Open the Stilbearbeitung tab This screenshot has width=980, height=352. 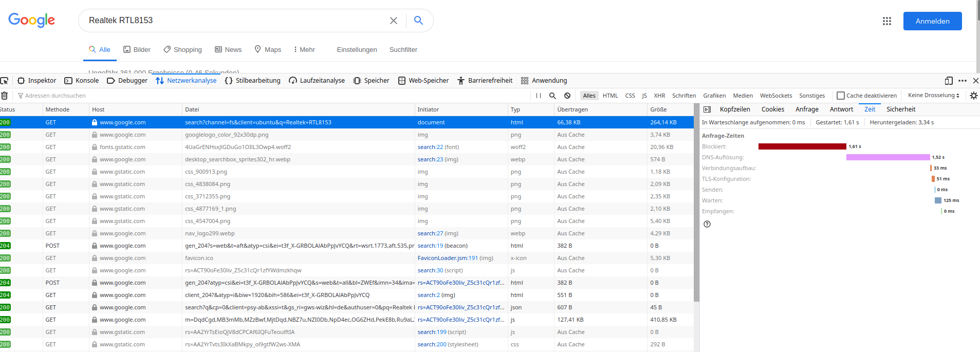[253, 81]
